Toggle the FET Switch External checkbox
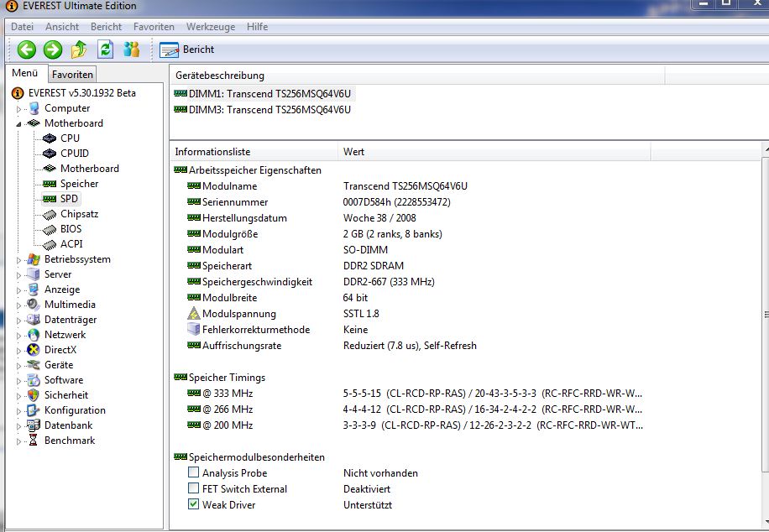 [194, 488]
